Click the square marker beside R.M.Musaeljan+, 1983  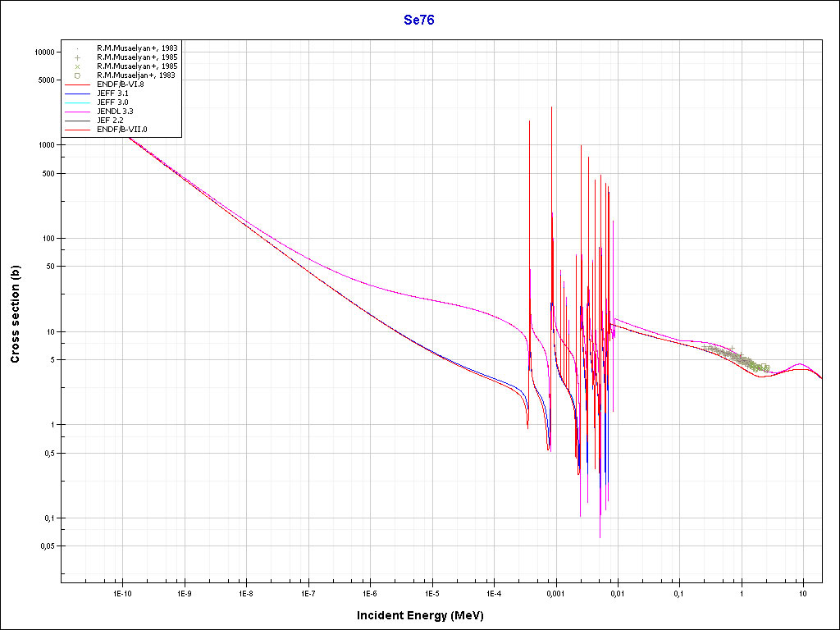78,75
